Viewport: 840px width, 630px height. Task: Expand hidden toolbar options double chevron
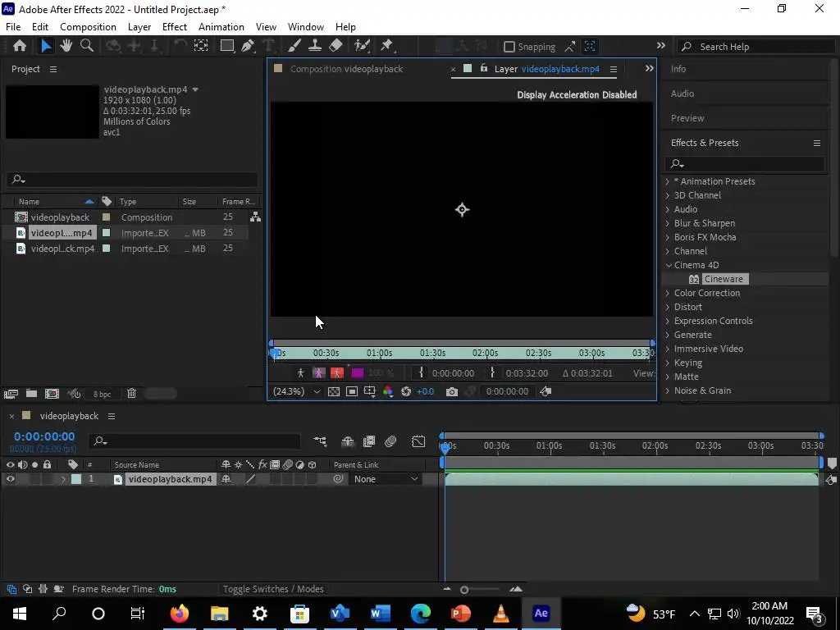(x=661, y=46)
